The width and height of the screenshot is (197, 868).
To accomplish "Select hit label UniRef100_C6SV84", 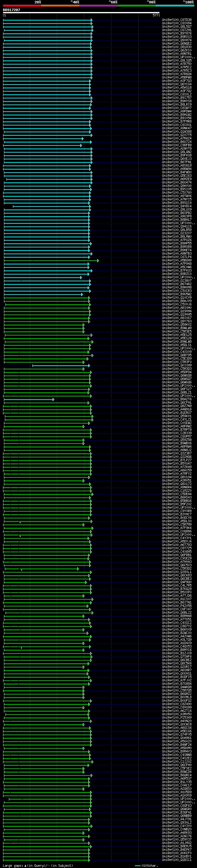I will coord(177,23).
